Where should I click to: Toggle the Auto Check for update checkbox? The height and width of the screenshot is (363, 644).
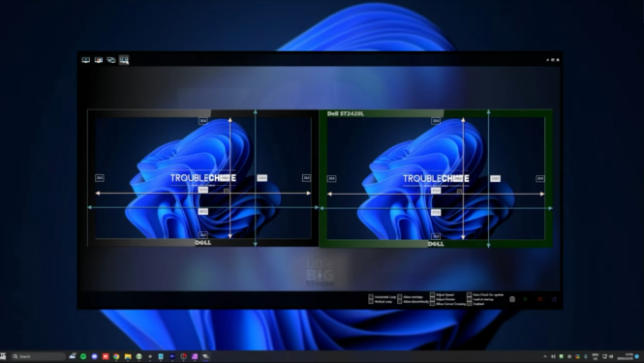[469, 294]
